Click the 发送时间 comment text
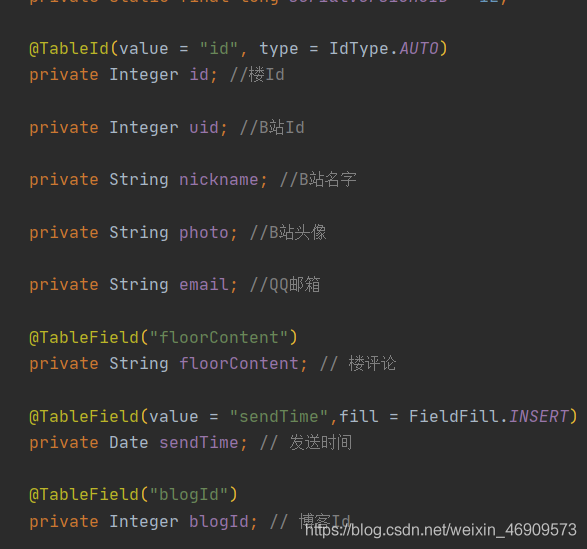Image resolution: width=587 pixels, height=549 pixels. coord(320,443)
